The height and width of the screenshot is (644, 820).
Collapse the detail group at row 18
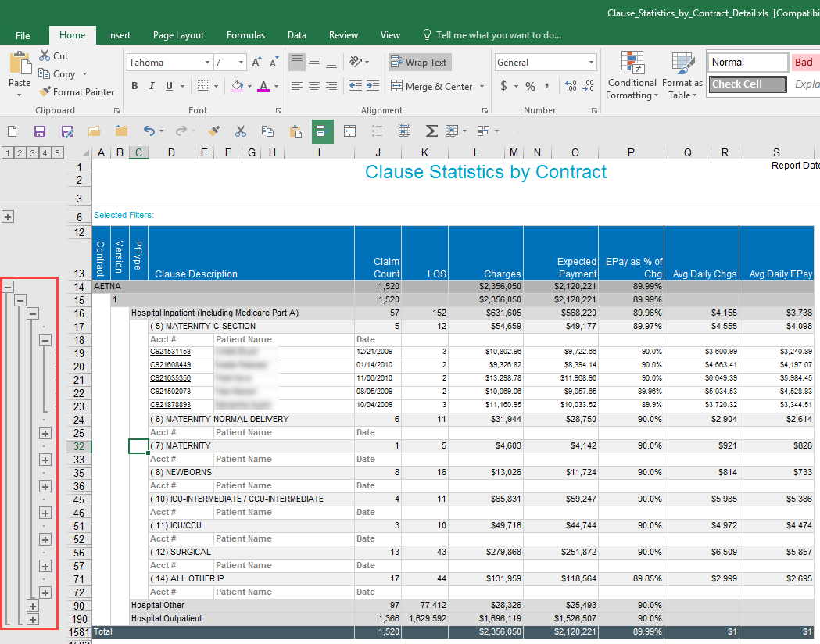pos(45,340)
